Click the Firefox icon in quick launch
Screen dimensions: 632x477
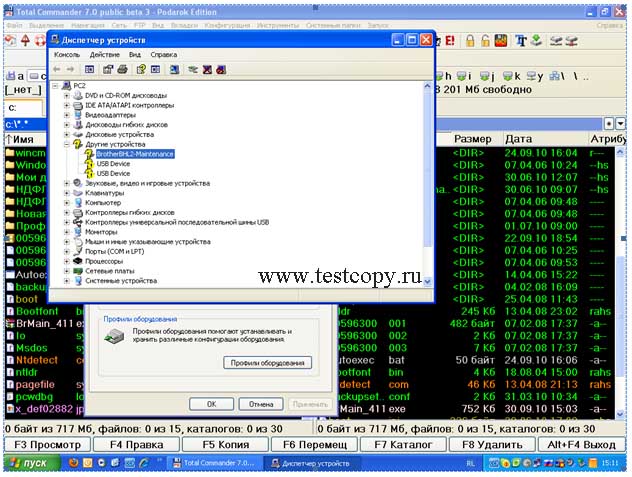[x=73, y=462]
